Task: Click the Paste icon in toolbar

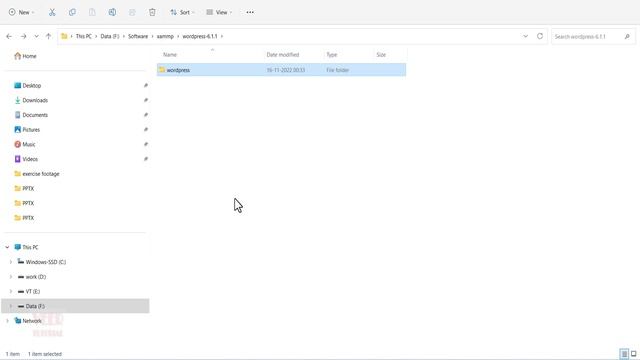Action: pos(92,12)
